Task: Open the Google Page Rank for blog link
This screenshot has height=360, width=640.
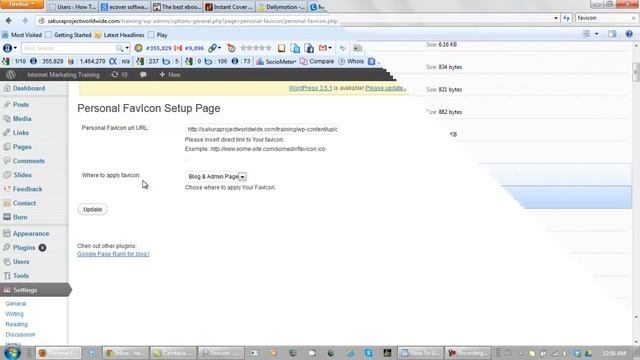Action: tap(113, 254)
